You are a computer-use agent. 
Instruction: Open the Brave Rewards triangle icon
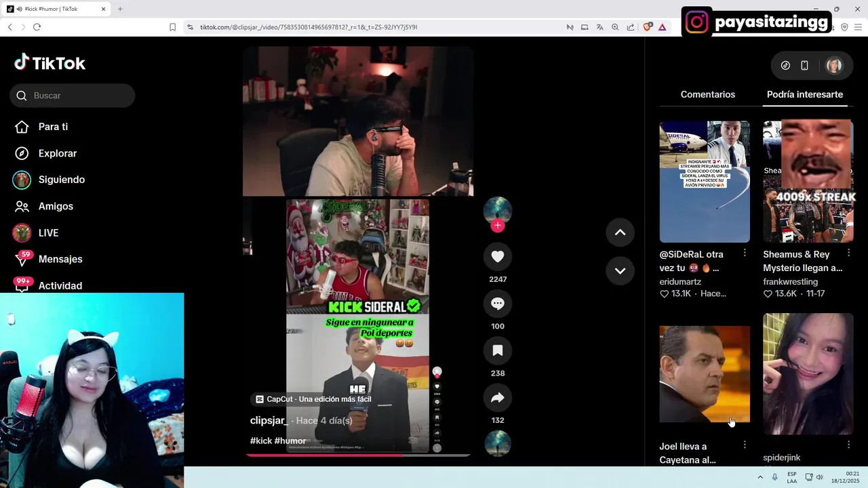(x=662, y=27)
